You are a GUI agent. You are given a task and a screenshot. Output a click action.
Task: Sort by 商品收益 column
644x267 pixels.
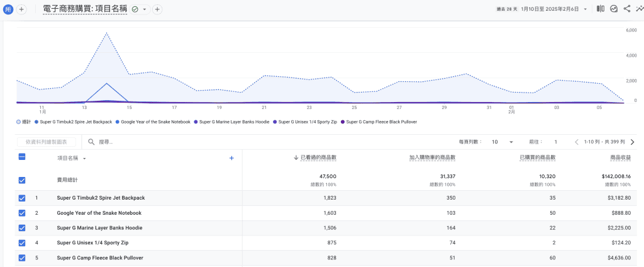621,157
